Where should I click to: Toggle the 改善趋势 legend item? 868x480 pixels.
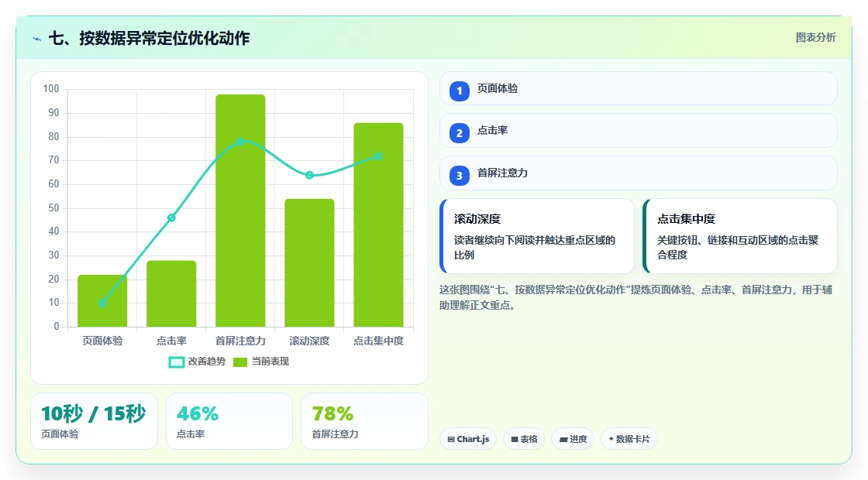coord(197,362)
